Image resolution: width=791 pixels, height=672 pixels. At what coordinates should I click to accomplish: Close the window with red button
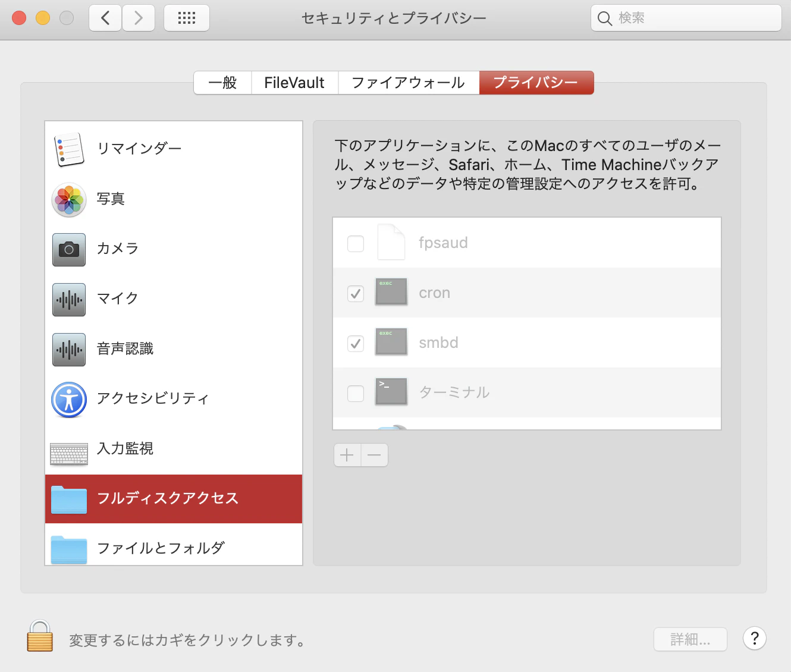point(19,18)
